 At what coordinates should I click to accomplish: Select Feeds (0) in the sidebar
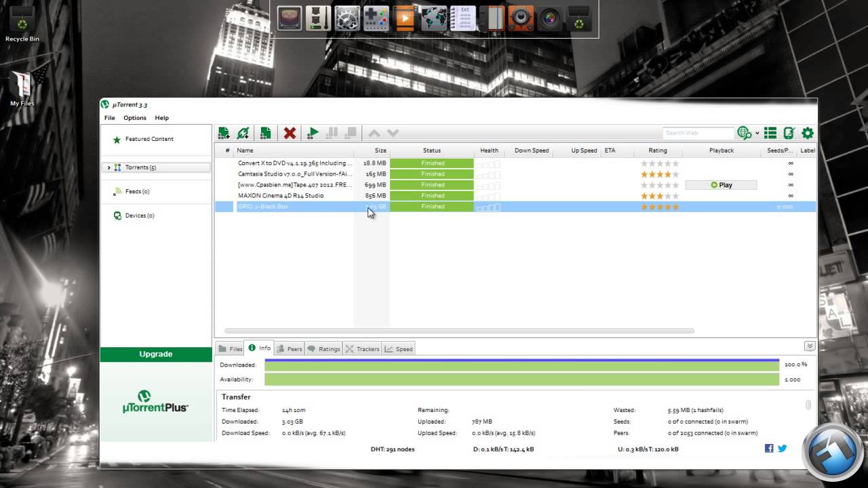(x=137, y=191)
